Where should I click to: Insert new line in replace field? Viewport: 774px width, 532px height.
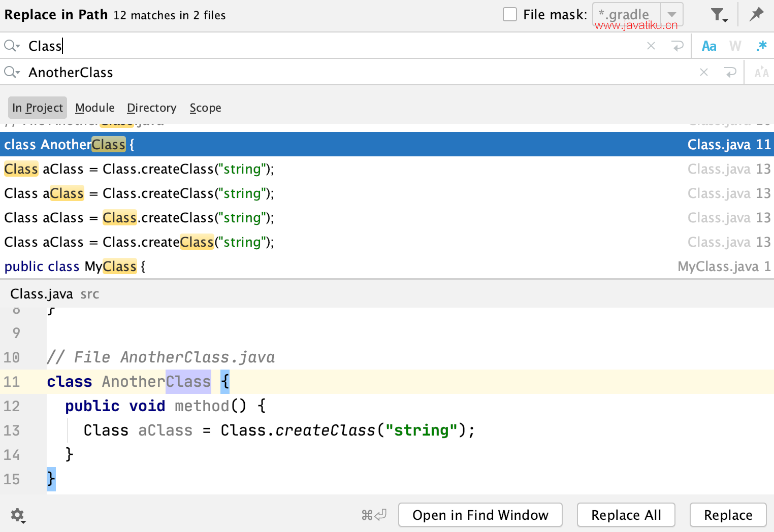pos(730,73)
